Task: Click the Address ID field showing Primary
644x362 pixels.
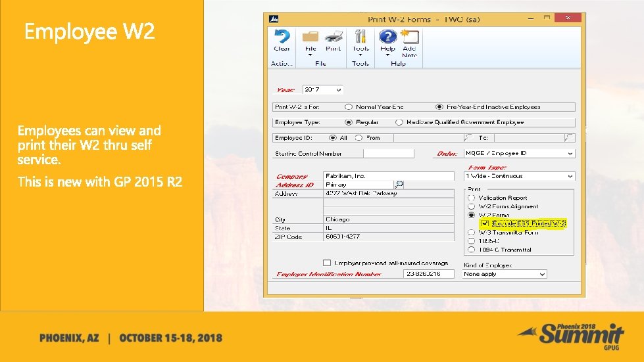Action: click(359, 185)
